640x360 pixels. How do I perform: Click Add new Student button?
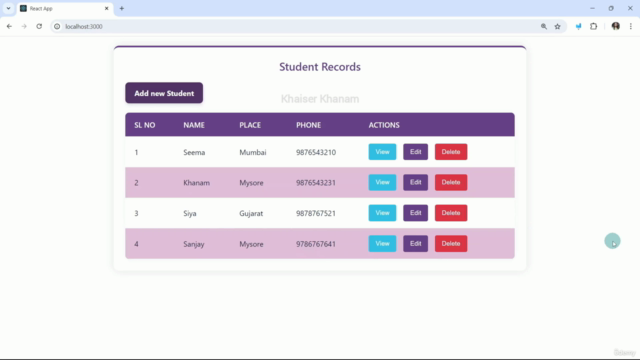pyautogui.click(x=164, y=93)
